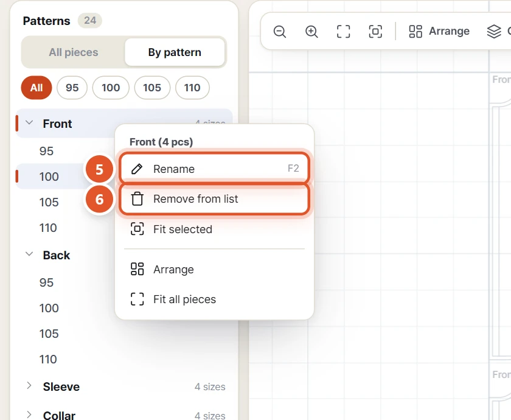This screenshot has height=420, width=511.
Task: Click the zoom out magnifier icon
Action: coord(280,32)
